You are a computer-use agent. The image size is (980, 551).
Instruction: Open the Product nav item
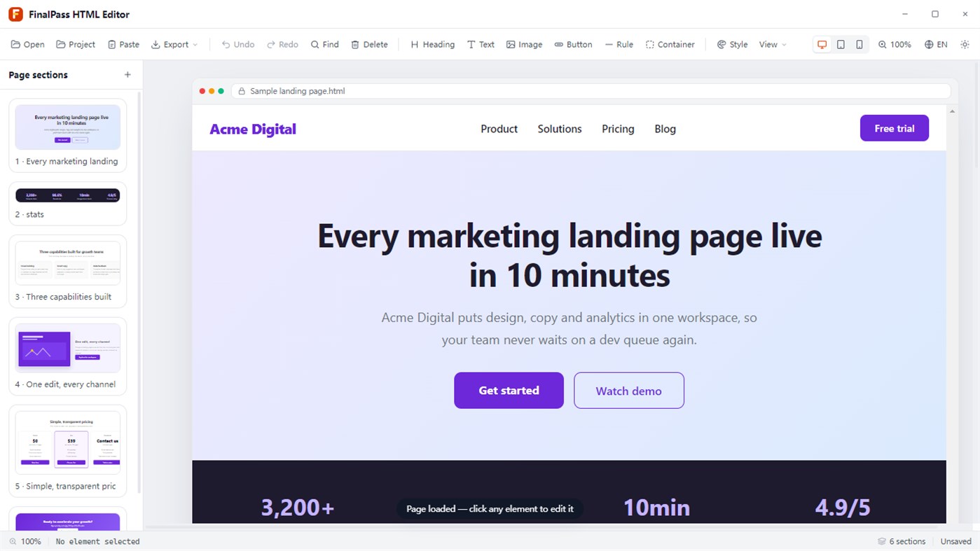pyautogui.click(x=499, y=129)
